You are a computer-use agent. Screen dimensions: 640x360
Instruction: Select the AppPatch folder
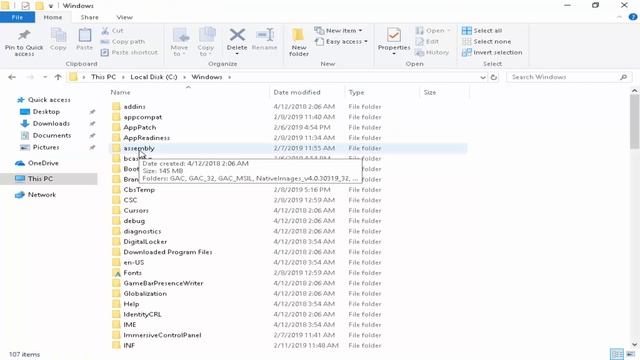[140, 127]
